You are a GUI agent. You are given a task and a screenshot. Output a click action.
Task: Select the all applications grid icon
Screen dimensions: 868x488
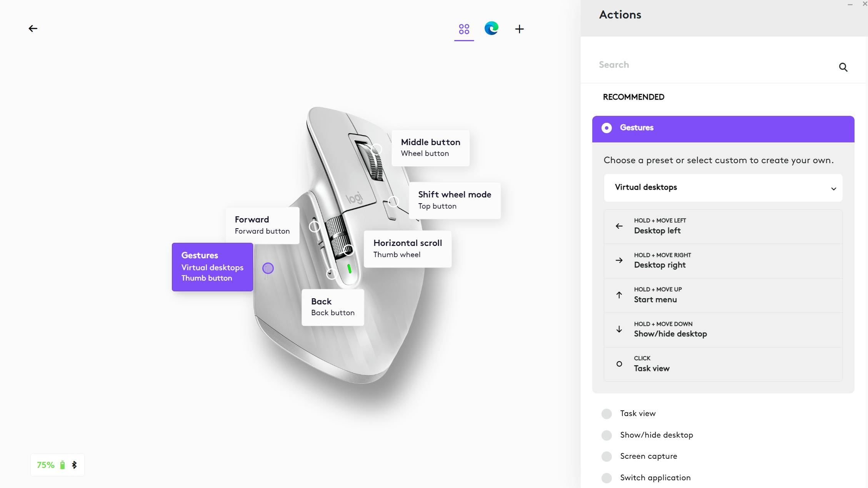click(x=464, y=29)
